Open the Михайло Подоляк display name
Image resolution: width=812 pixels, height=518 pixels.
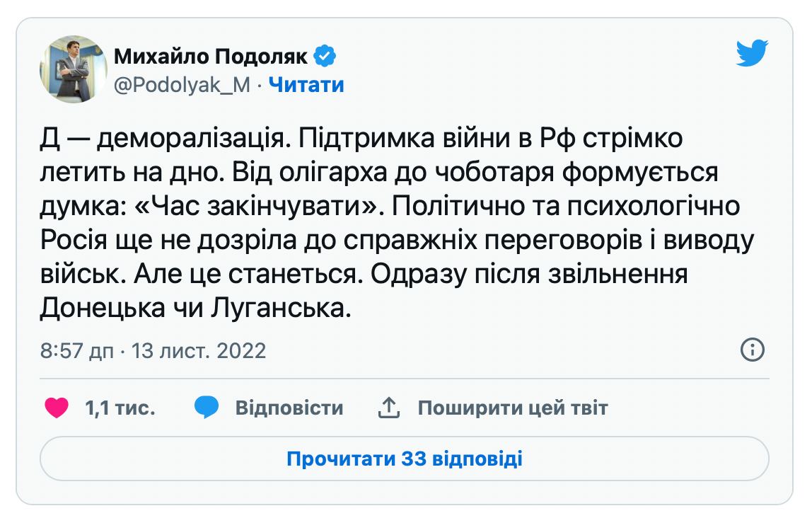pos(210,55)
